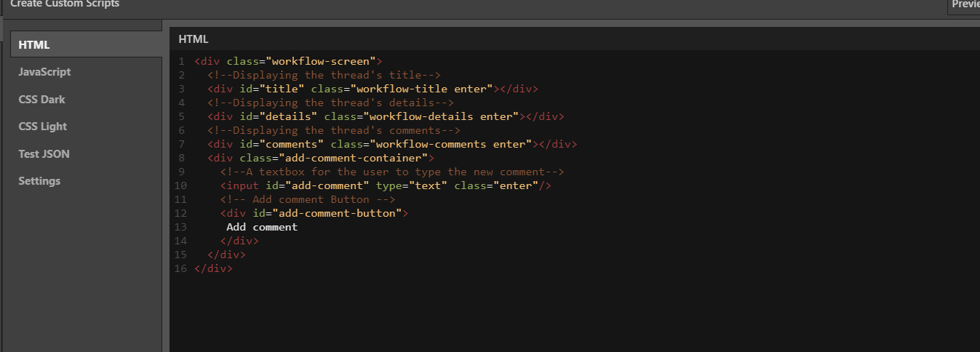Click the "Displaying the thread's title" comment
Screen dimensions: 980x352
pyautogui.click(x=324, y=75)
